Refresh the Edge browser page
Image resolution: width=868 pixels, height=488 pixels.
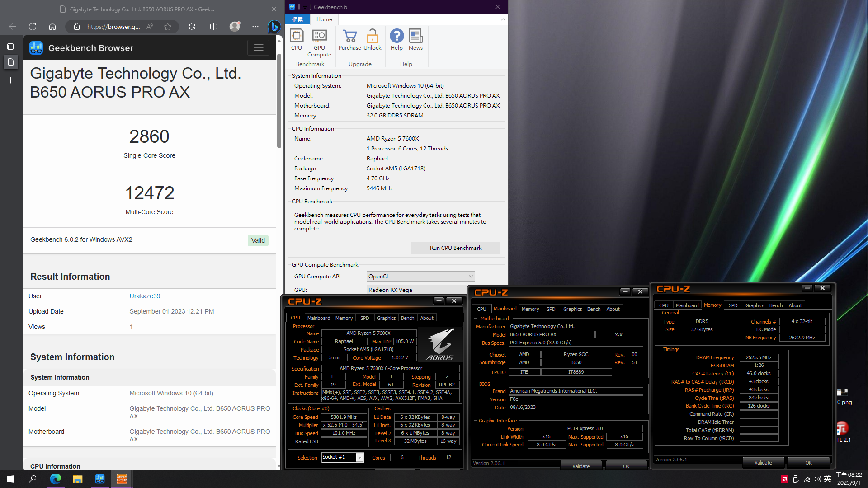click(x=33, y=27)
